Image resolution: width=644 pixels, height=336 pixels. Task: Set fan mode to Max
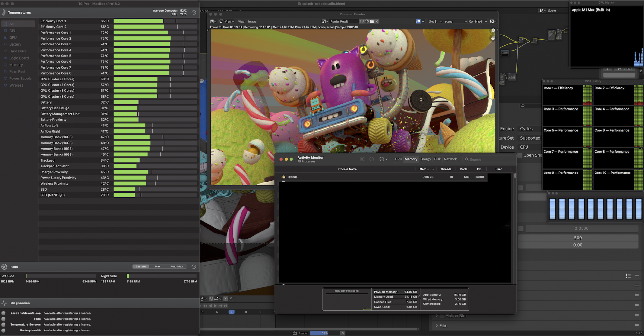(x=157, y=266)
